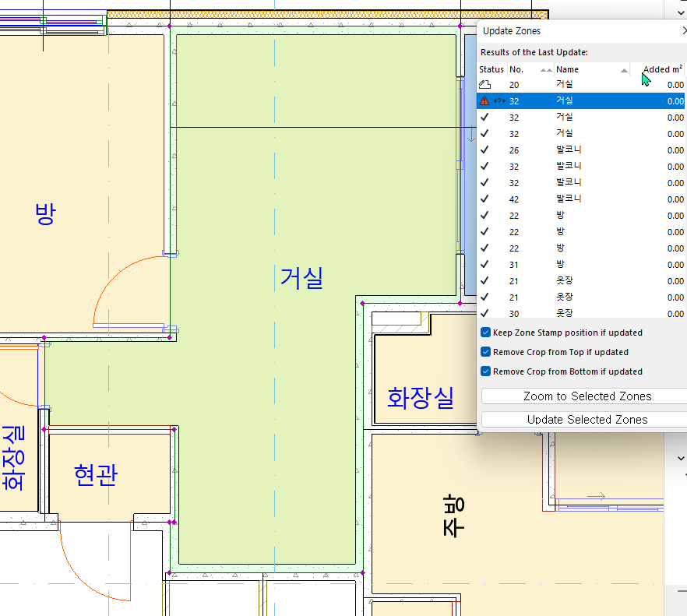Click the checkmark status icon for zone 26 발코니
Viewport: 687px width, 616px height.
[x=485, y=150]
